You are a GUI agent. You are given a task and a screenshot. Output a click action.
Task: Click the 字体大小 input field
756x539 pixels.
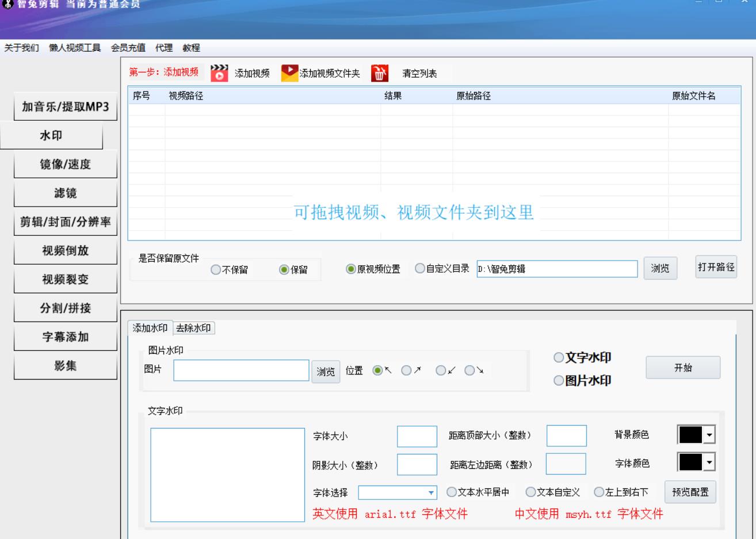tap(417, 437)
